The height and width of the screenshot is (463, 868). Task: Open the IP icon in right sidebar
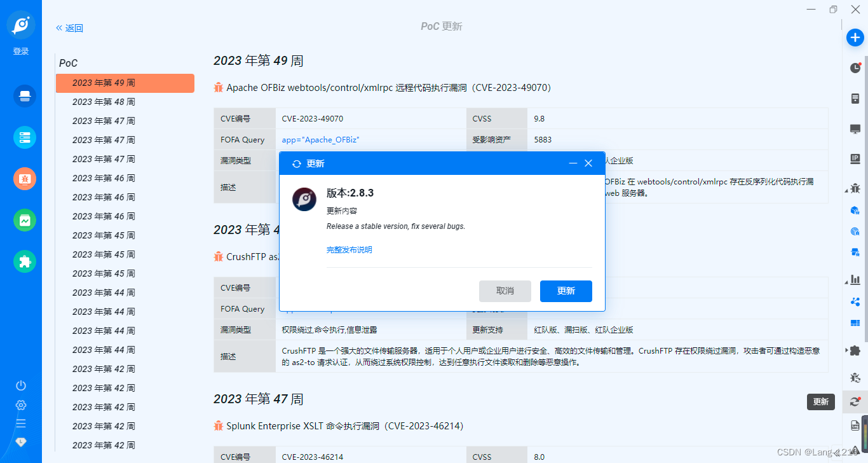click(x=855, y=159)
